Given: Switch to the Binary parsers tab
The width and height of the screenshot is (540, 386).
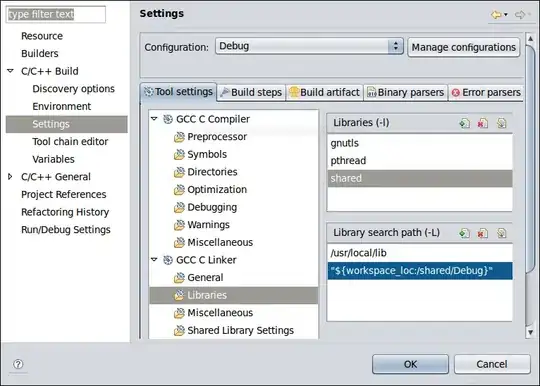Looking at the screenshot, I should [406, 92].
